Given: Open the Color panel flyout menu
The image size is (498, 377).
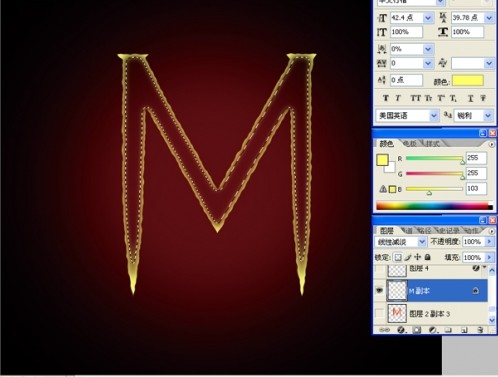Looking at the screenshot, I should click(x=492, y=144).
